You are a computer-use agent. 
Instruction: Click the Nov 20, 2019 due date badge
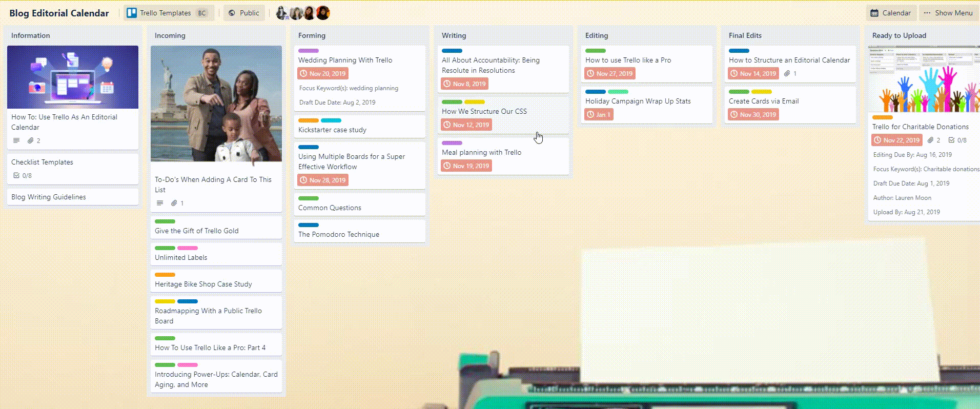pos(323,73)
